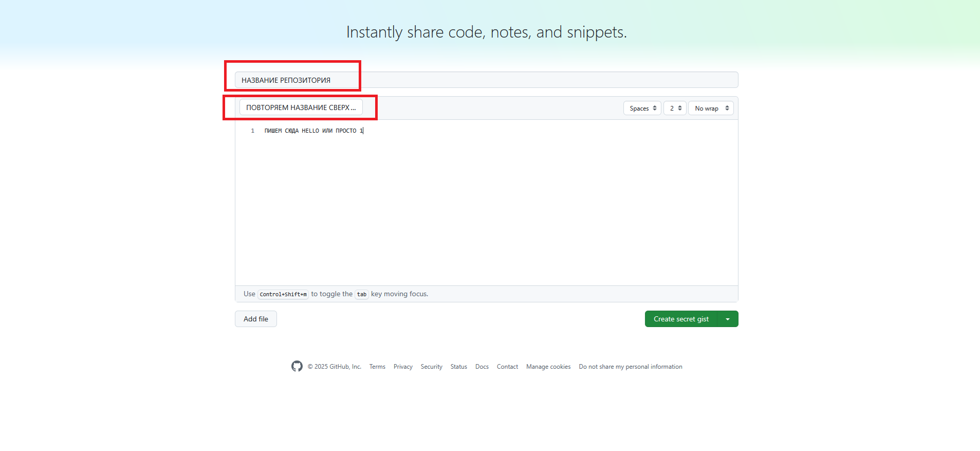The width and height of the screenshot is (980, 451).
Task: Open the Contact footer link
Action: [507, 367]
